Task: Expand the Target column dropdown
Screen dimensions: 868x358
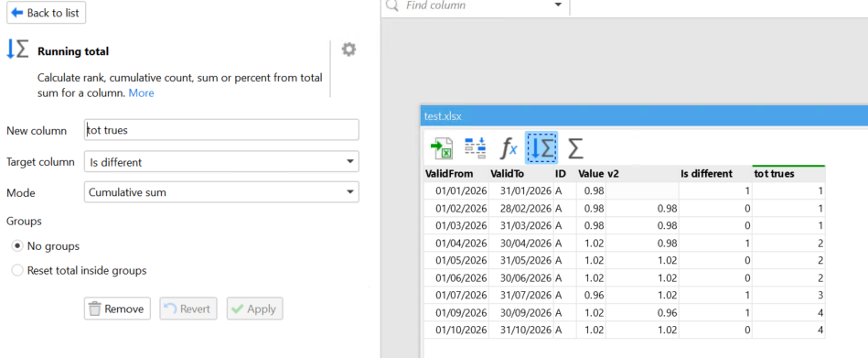Action: tap(221, 162)
